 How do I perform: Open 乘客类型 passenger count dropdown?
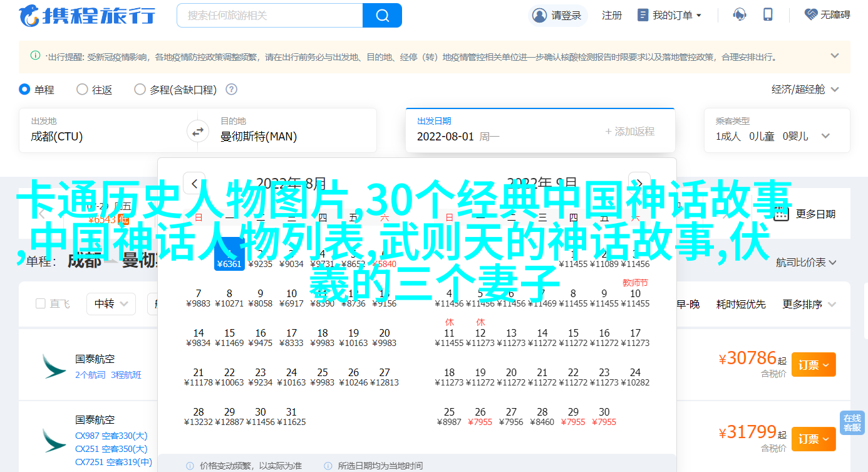tap(777, 130)
